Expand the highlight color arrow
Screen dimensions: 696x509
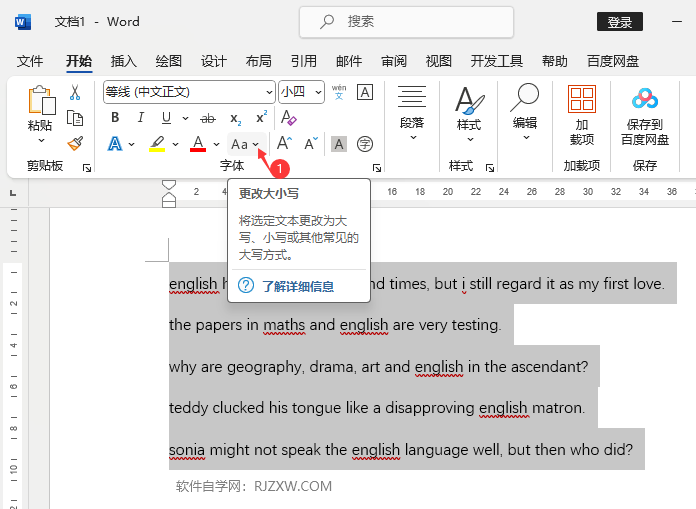[175, 144]
